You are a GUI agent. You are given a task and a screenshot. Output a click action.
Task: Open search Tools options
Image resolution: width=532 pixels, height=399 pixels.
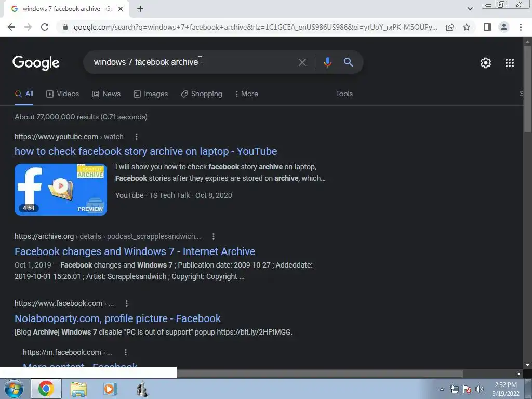tap(344, 94)
